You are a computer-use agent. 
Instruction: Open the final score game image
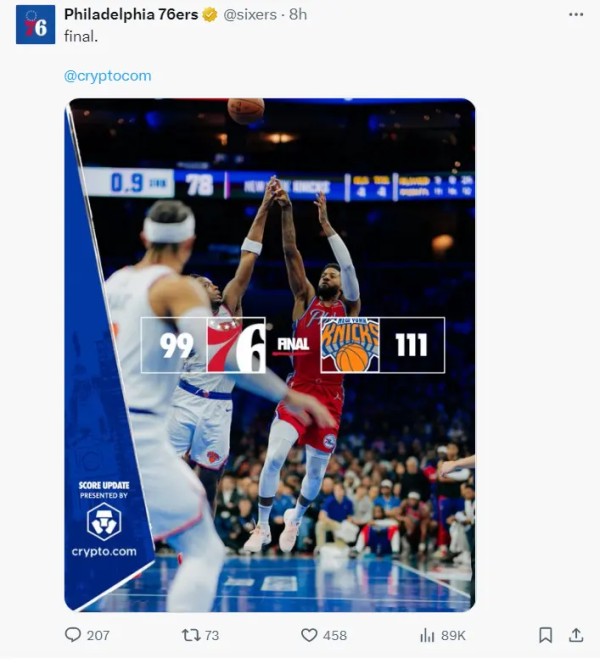coord(270,355)
